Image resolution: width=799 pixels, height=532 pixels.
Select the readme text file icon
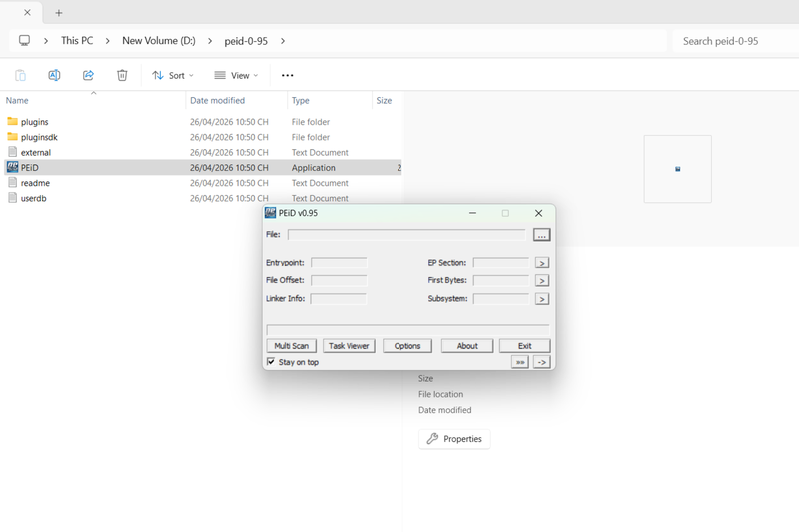point(13,183)
